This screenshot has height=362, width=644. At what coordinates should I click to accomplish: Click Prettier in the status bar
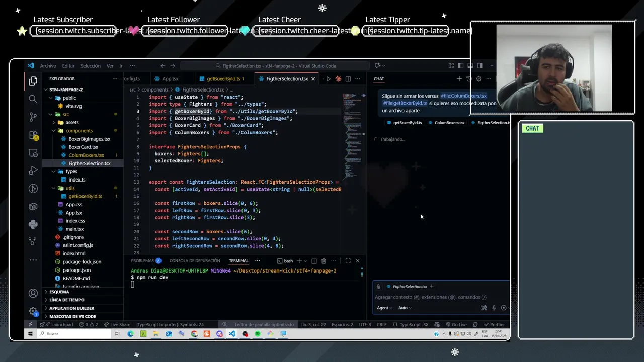tap(494, 325)
